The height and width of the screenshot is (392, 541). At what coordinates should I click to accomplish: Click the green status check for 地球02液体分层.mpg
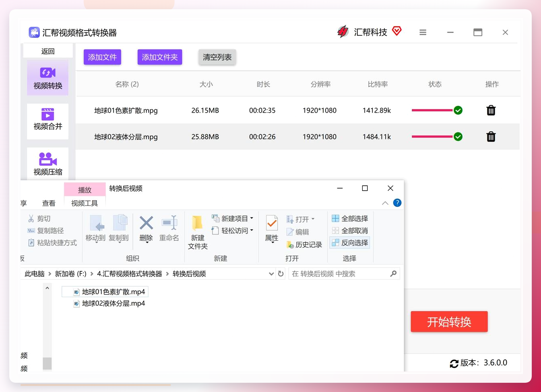458,137
